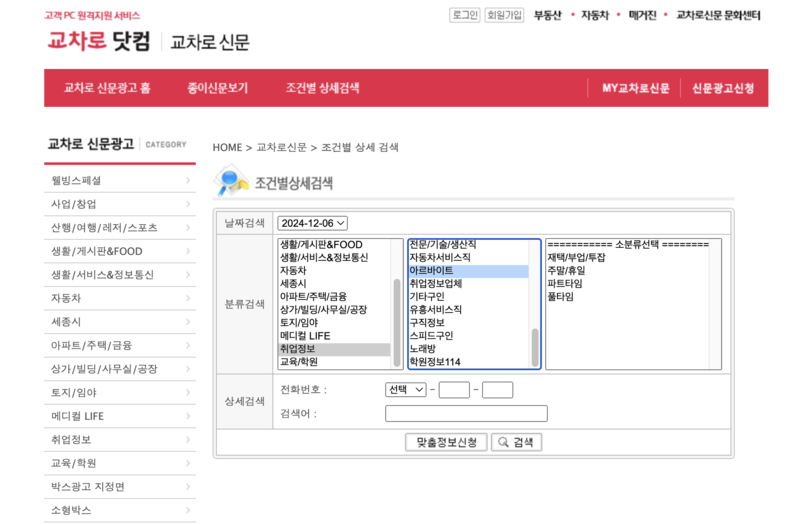Click the middle phone number field
This screenshot has width=800, height=525.
[454, 390]
